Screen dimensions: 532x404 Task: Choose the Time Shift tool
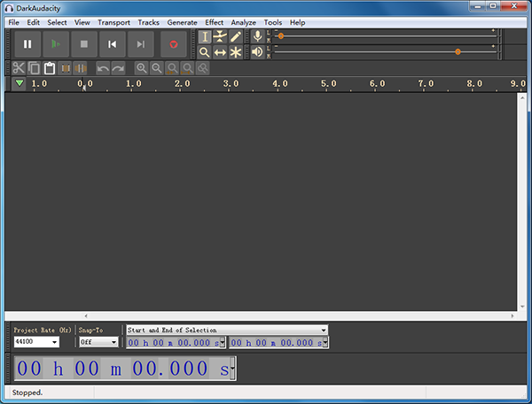220,52
